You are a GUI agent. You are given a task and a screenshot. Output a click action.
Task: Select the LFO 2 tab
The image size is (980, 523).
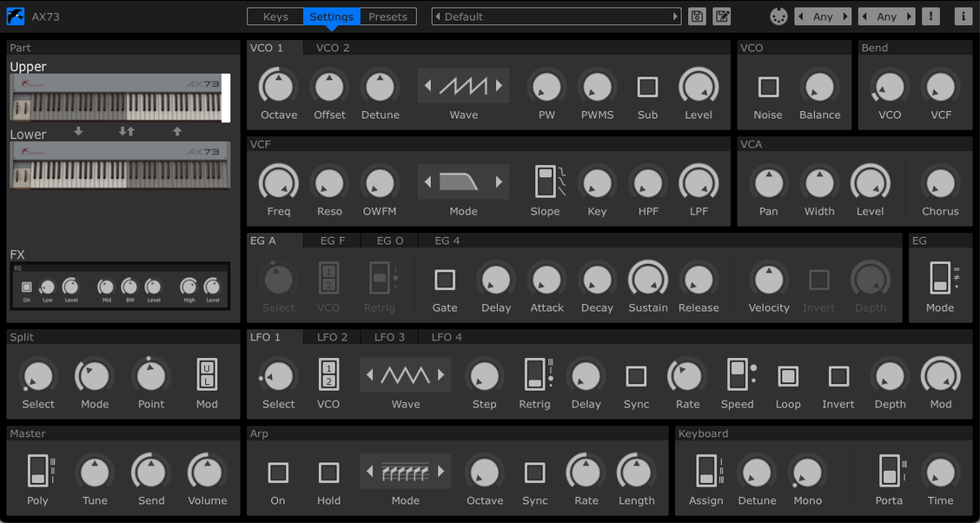pyautogui.click(x=331, y=337)
